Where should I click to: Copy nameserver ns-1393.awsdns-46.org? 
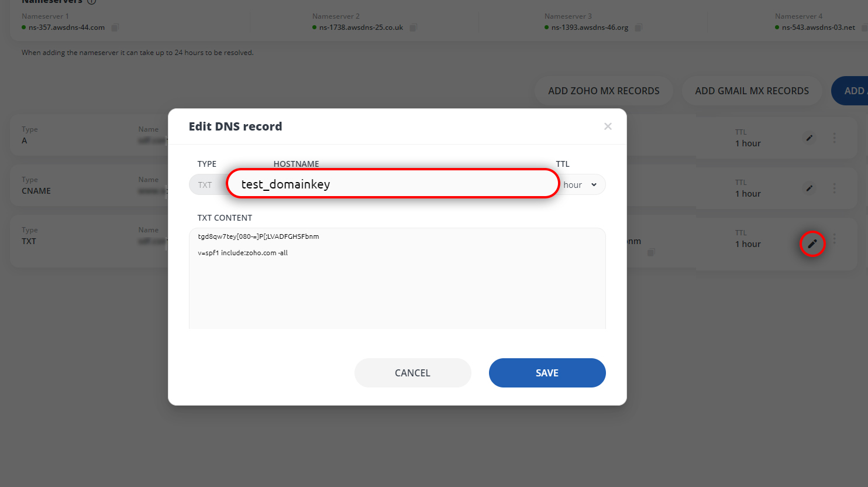639,28
